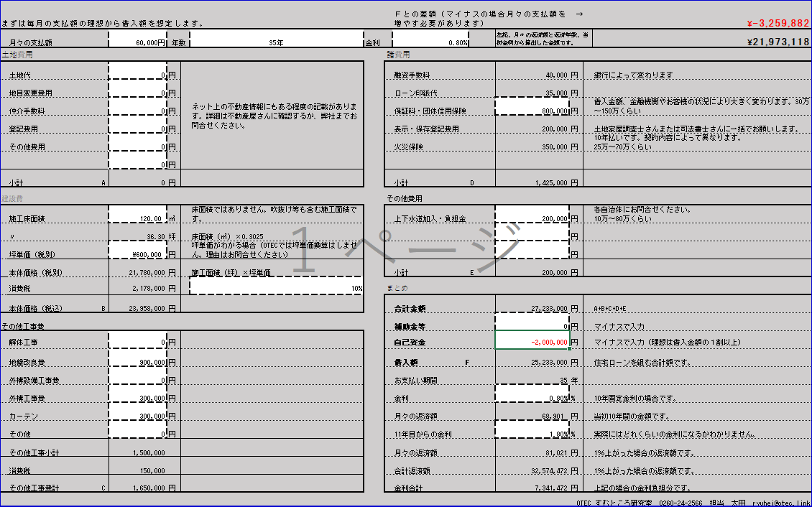Click the 上下水道加入・負担金 200,000 cell
This screenshot has width=812, height=507.
532,218
